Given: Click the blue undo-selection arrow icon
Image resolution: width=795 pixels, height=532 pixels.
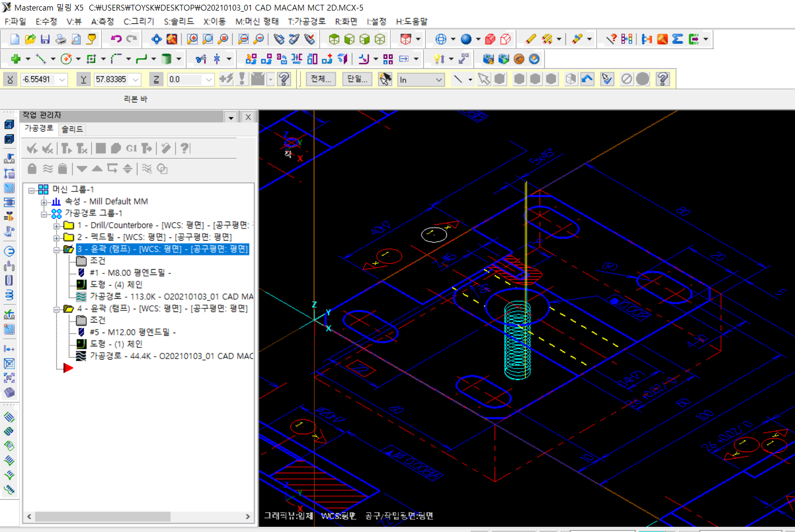Looking at the screenshot, I should point(587,79).
